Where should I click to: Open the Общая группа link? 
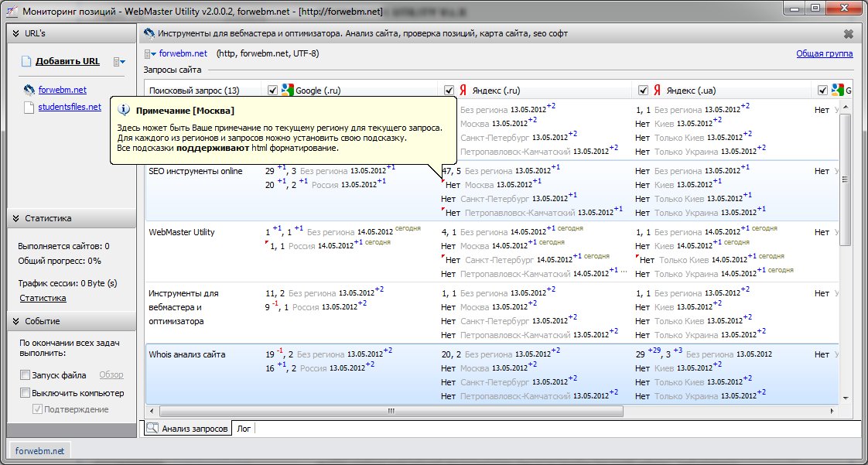tap(824, 54)
